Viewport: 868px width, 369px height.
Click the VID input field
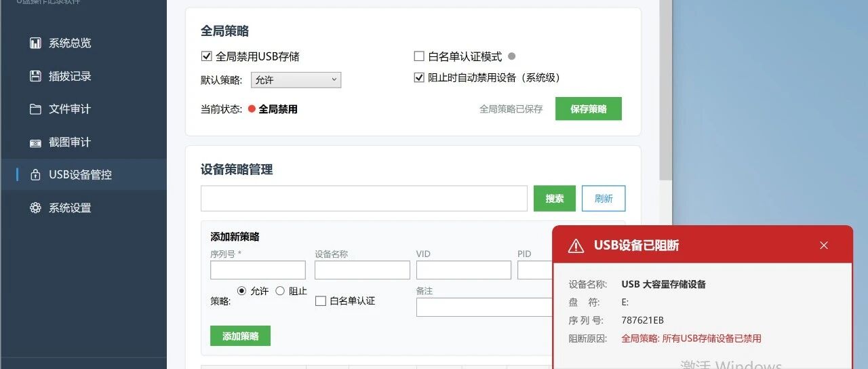464,270
